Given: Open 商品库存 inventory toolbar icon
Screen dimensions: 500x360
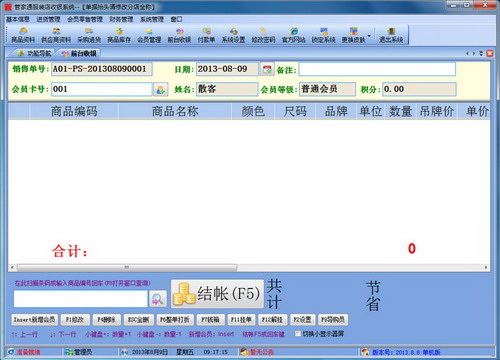Looking at the screenshot, I should [x=119, y=35].
